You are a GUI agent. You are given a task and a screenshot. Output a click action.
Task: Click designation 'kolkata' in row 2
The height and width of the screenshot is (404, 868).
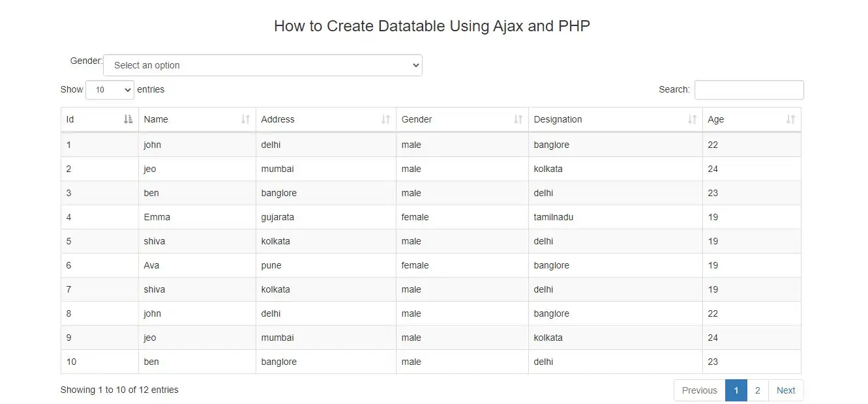(x=548, y=169)
